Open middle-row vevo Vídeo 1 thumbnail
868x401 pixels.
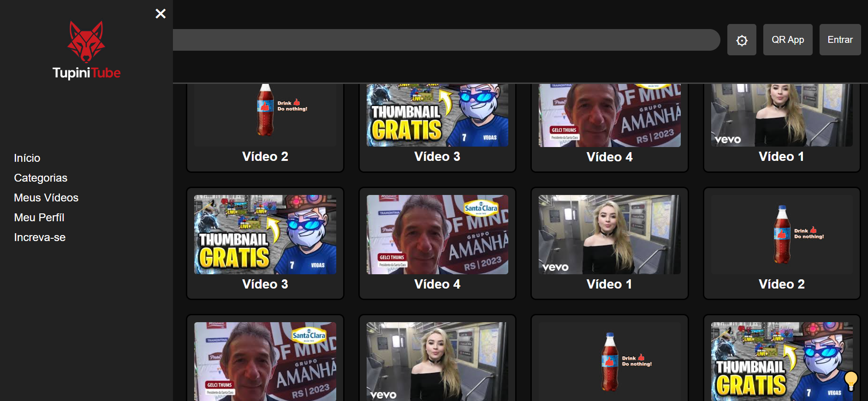609,235
